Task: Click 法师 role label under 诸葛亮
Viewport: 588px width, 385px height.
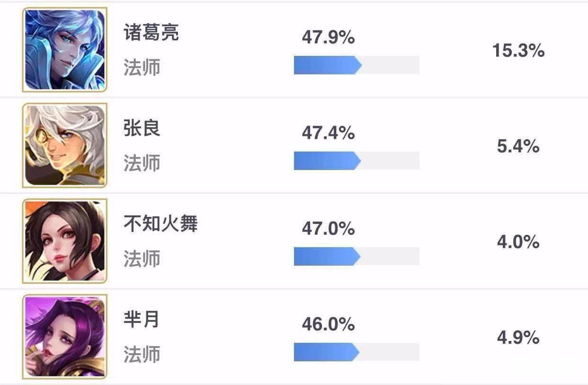Action: pos(142,68)
